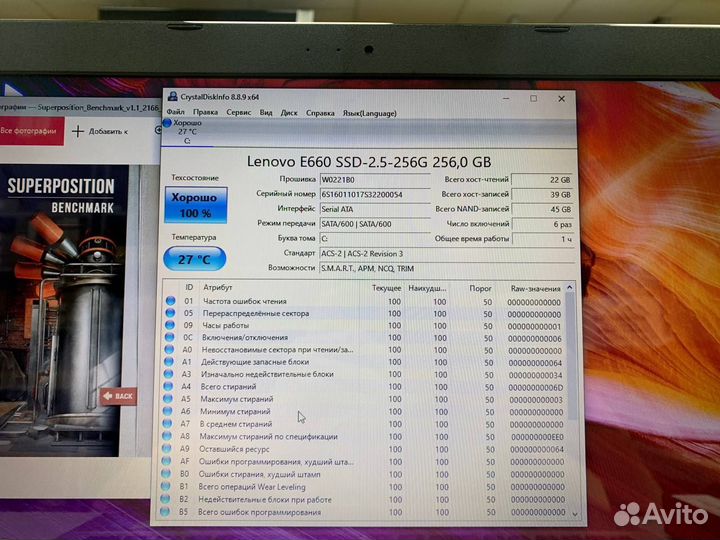This screenshot has width=720, height=540.
Task: Open the Файл menu in CrystalDiskInfo
Action: 175,112
